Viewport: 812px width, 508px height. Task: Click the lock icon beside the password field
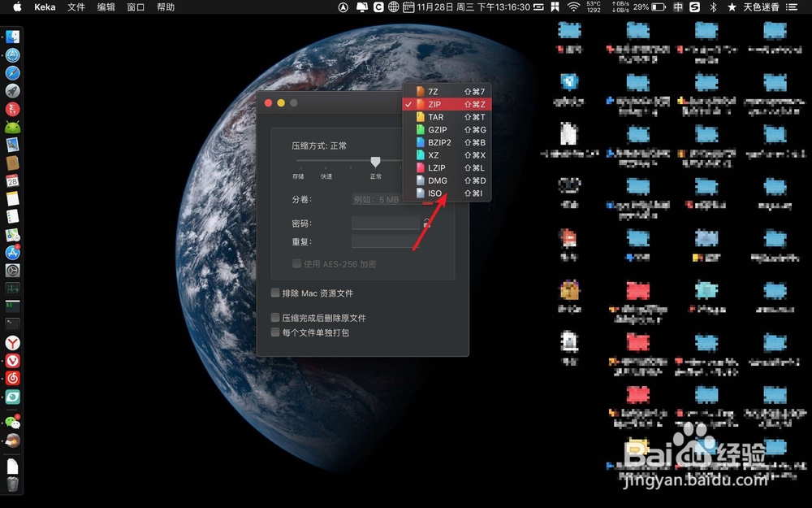point(425,222)
